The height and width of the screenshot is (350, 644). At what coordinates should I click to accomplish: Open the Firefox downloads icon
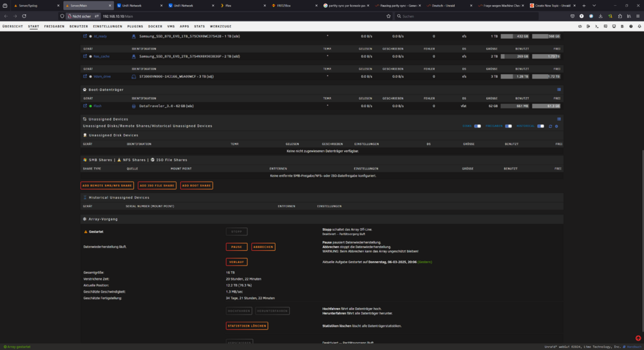tap(600, 16)
